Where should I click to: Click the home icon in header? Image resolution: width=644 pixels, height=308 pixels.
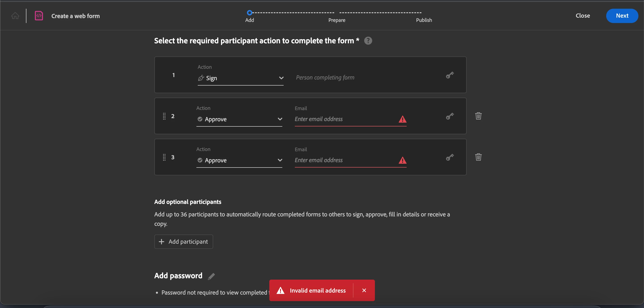pos(15,16)
